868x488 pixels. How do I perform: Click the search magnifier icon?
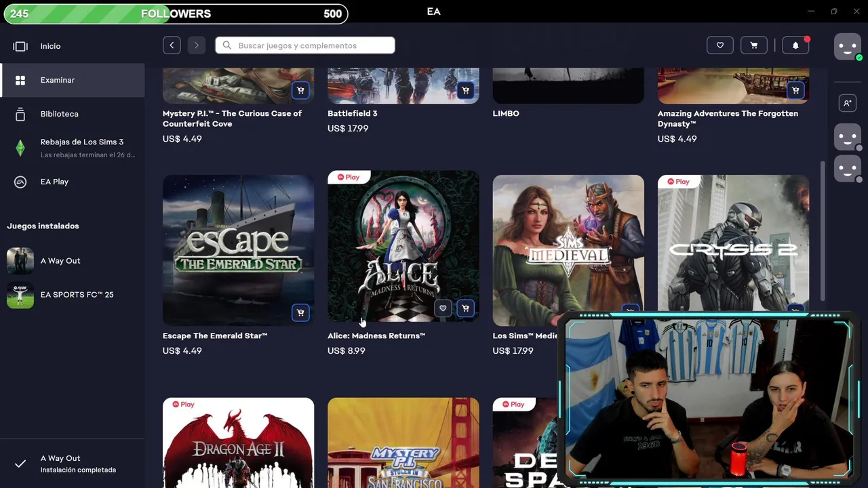[227, 45]
